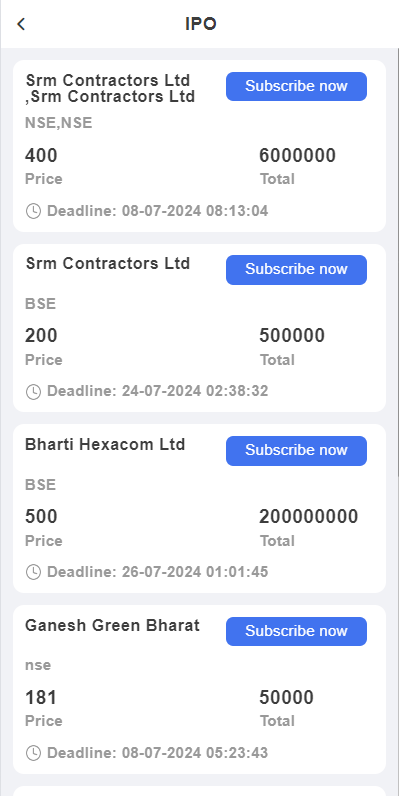Click the 200000000 total value
399x796 pixels.
pos(309,517)
